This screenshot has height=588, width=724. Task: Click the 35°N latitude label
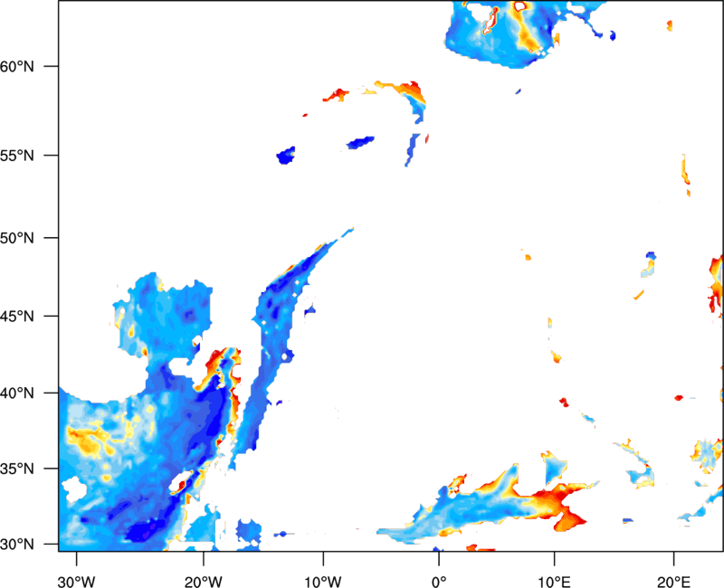tap(17, 469)
